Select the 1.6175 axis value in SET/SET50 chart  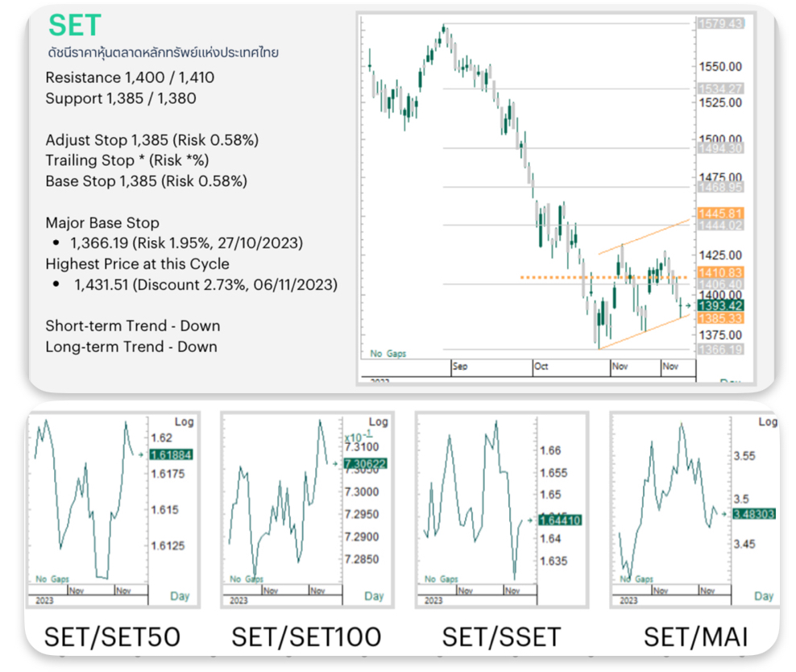pos(168,474)
